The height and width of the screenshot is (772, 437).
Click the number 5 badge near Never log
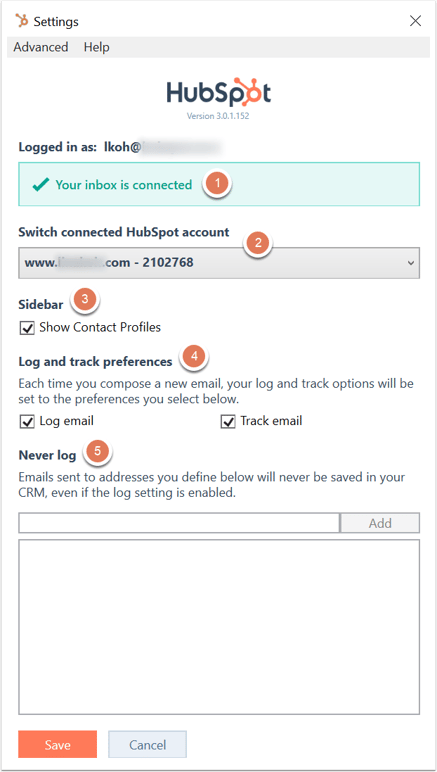coord(98,450)
